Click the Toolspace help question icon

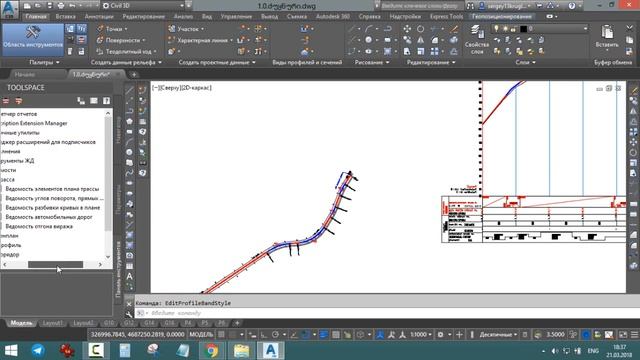pyautogui.click(x=106, y=101)
